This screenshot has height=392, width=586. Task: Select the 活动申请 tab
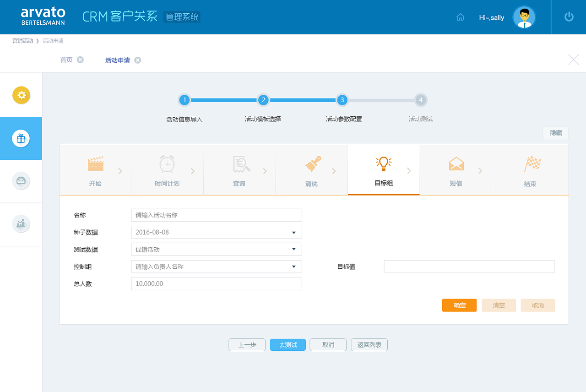coord(117,60)
